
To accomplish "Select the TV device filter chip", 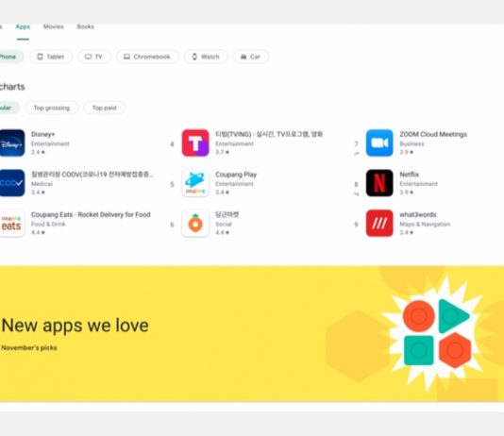I will (93, 57).
